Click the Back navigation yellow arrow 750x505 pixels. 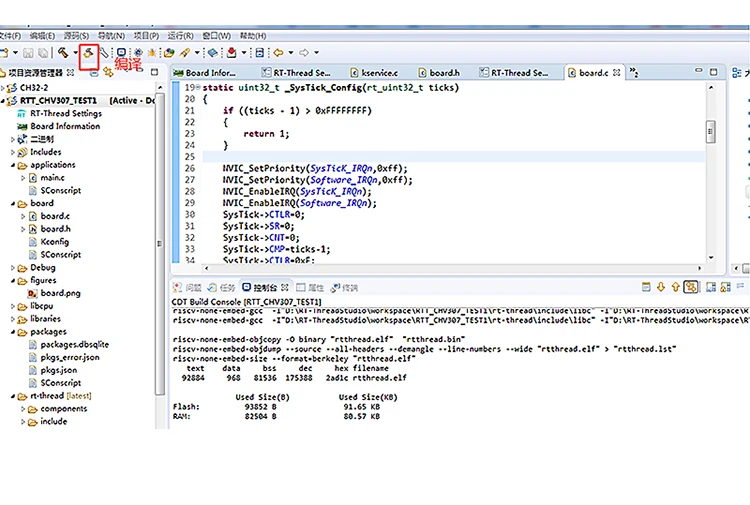click(278, 53)
